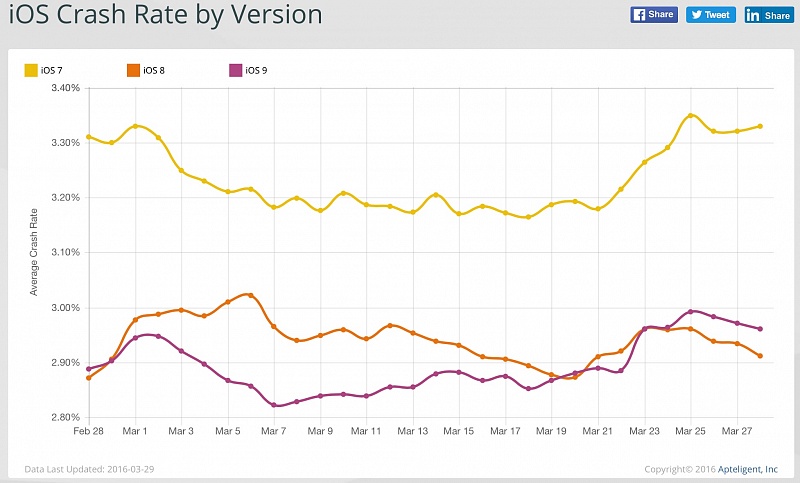Viewport: 800px width, 483px height.
Task: Click the iOS 7 peak point at Mar 25
Action: [691, 116]
